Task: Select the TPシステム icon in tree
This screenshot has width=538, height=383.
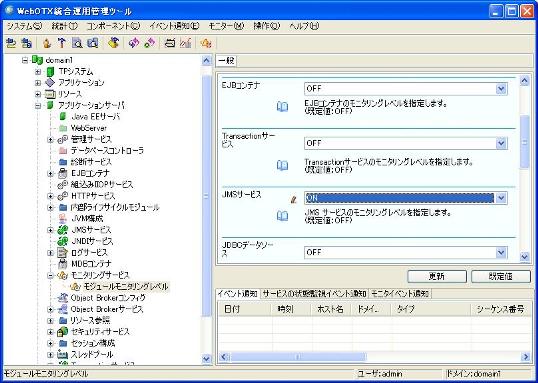Action: (50, 72)
